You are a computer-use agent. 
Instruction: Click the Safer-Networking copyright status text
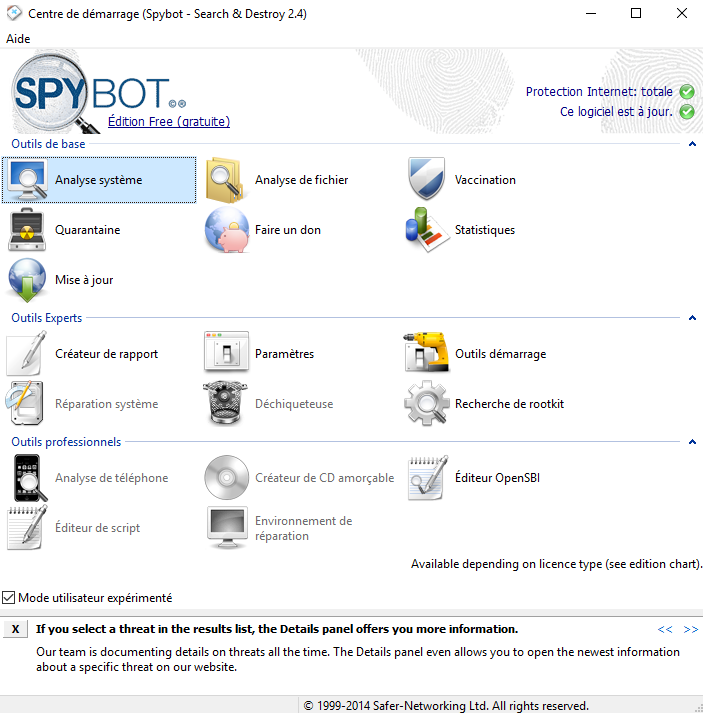pos(446,706)
